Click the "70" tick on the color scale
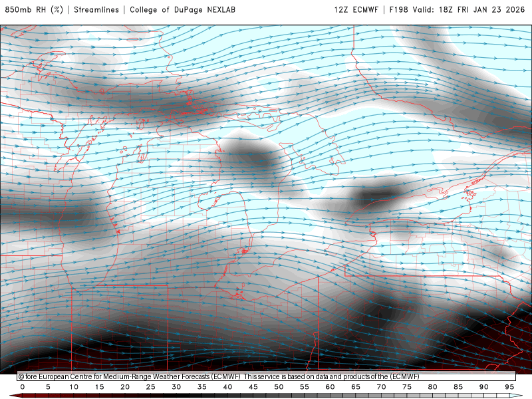 pos(381,387)
